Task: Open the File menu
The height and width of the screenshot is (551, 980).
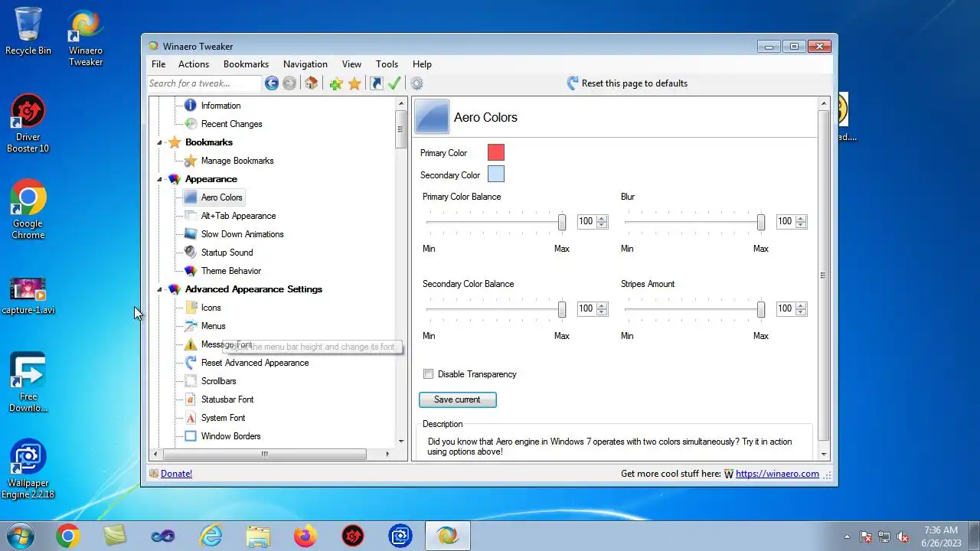Action: coord(158,64)
